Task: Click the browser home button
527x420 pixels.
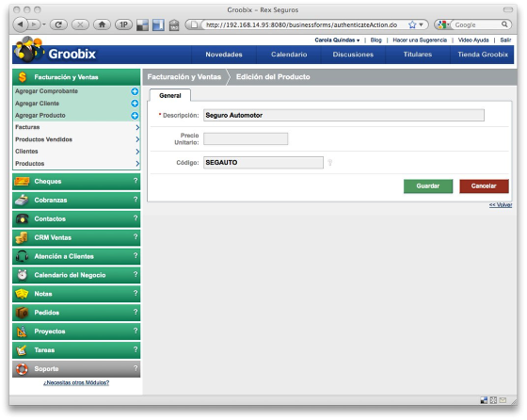Action: coord(102,24)
